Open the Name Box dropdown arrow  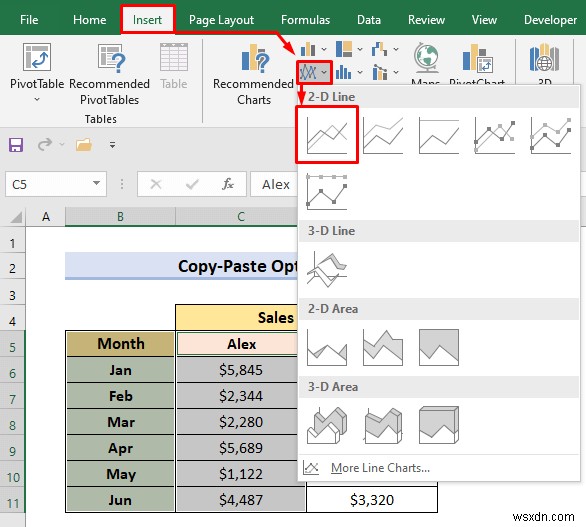[96, 183]
